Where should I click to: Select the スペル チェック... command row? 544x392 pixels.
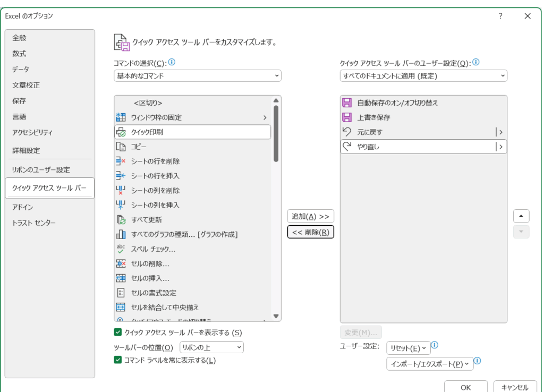pos(192,249)
